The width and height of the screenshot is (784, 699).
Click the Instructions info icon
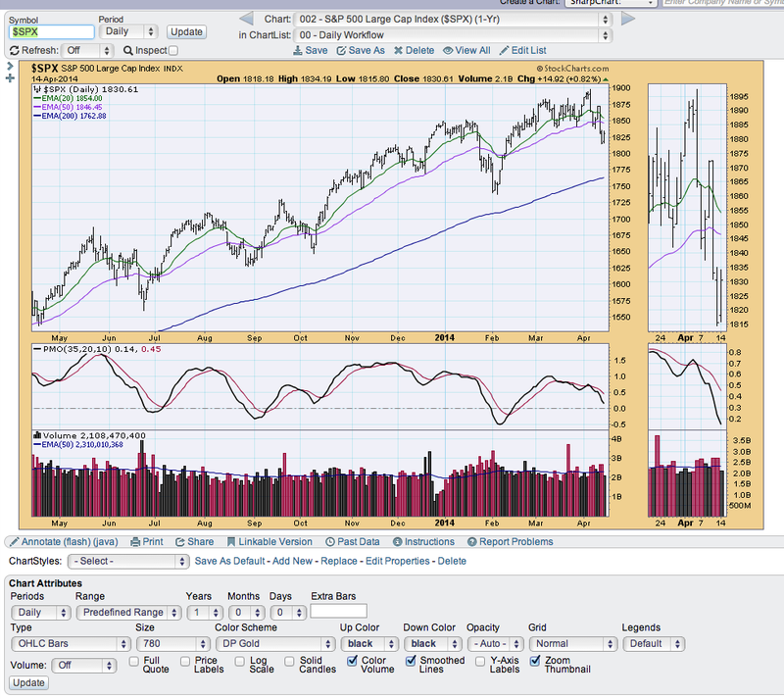point(398,542)
